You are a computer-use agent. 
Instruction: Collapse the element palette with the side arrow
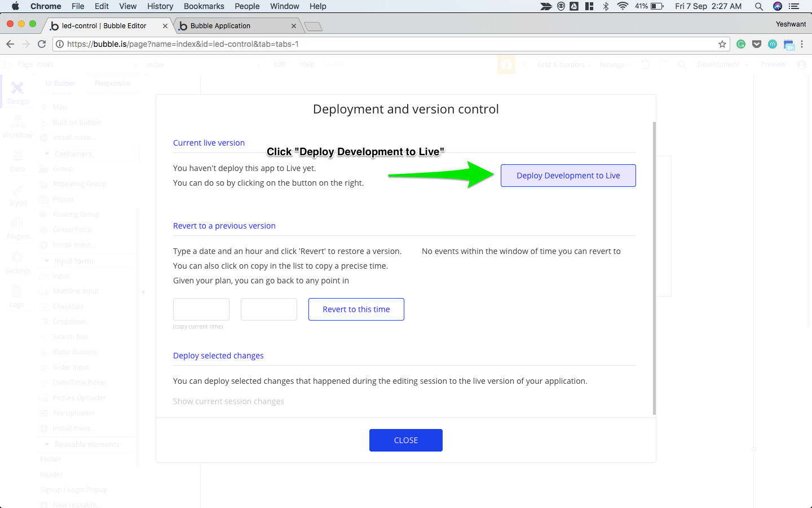point(143,292)
